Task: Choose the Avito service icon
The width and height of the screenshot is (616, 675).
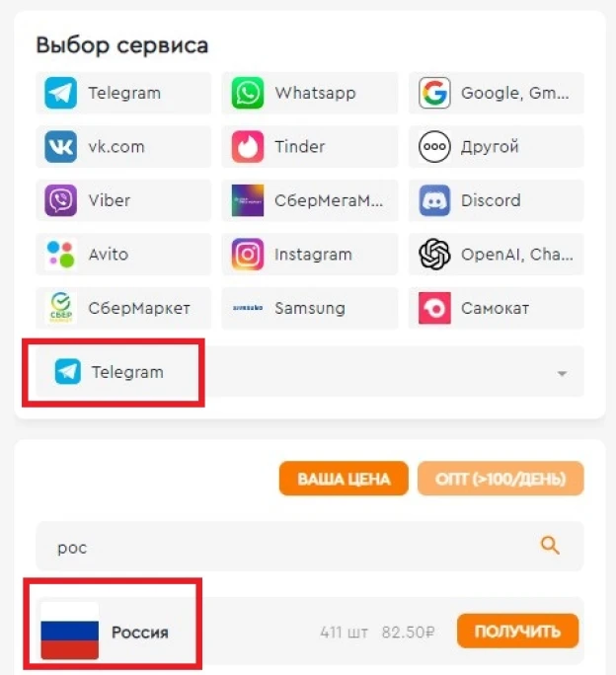Action: click(61, 255)
